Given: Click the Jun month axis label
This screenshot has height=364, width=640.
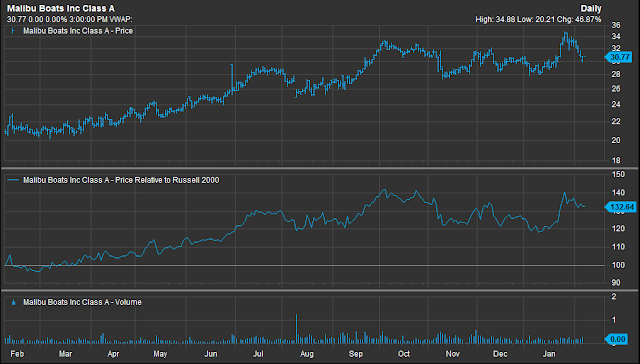Looking at the screenshot, I should tap(211, 354).
